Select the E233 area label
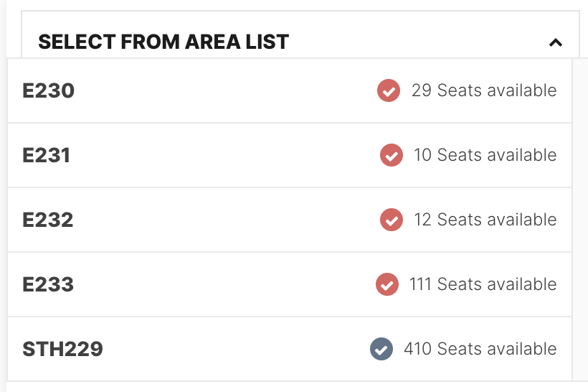This screenshot has width=588, height=392. click(x=48, y=284)
